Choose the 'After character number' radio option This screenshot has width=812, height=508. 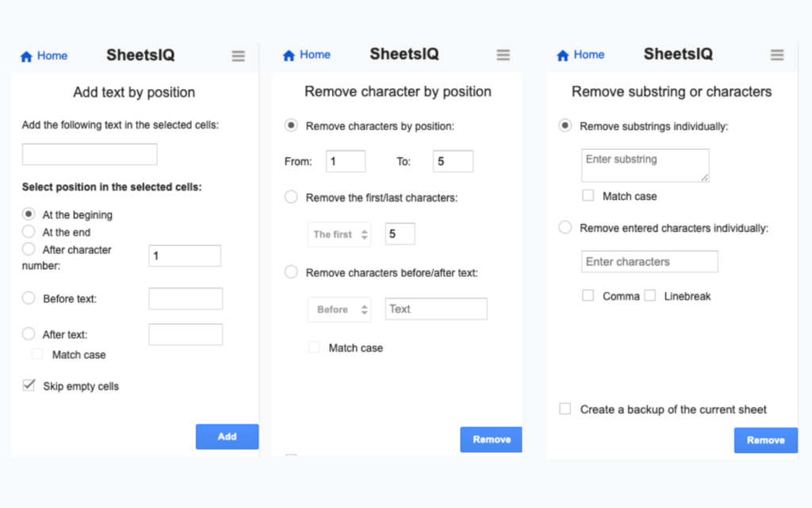tap(29, 248)
